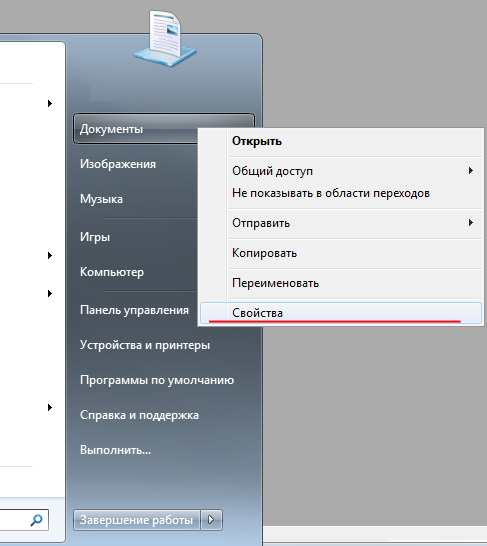Expand the Отправить submenu arrow
The height and width of the screenshot is (546, 487).
click(x=471, y=223)
